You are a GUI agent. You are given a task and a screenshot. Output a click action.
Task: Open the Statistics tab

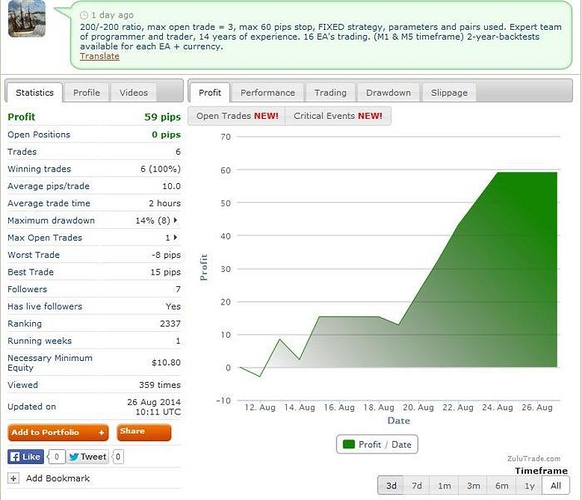(x=35, y=92)
